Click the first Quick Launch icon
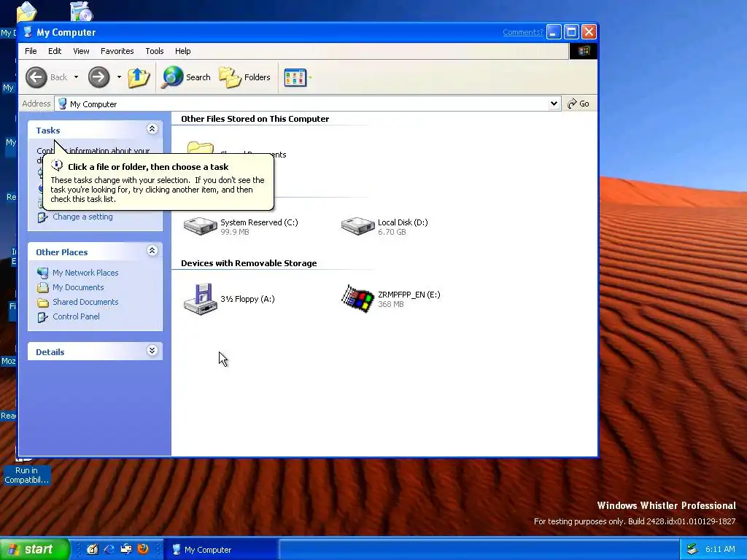The width and height of the screenshot is (747, 560). coord(93,549)
